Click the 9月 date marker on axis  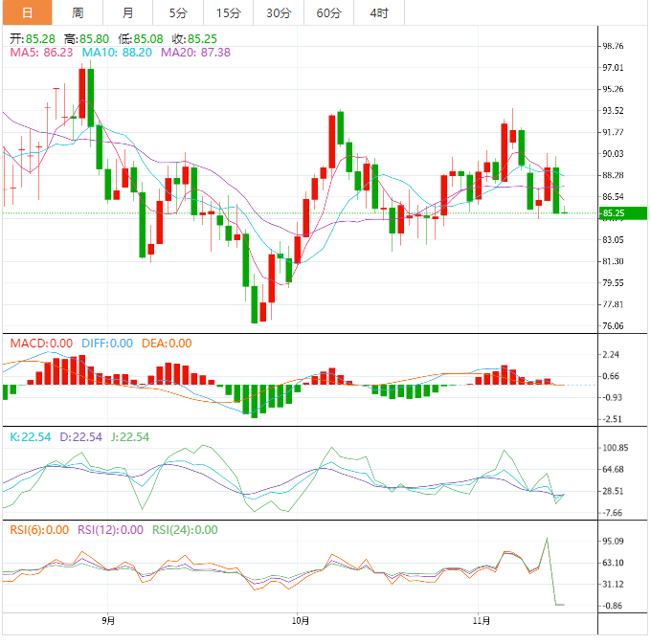point(109,620)
